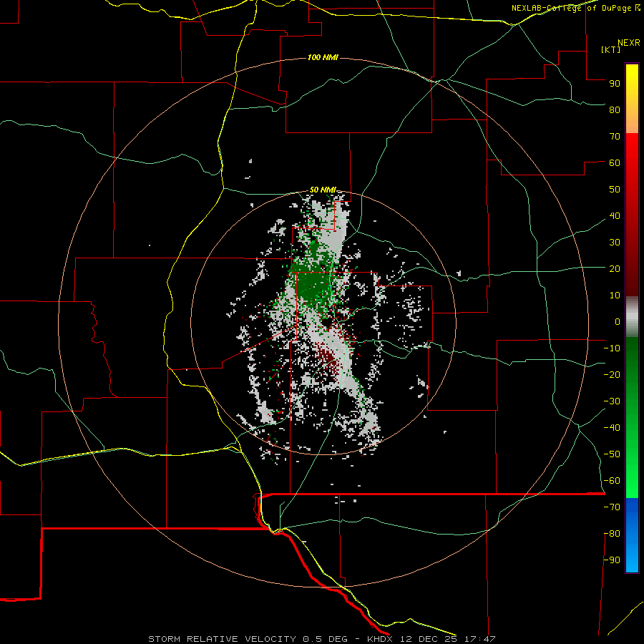Click the 0 value on velocity scale
This screenshot has height=644, width=644.
click(x=618, y=321)
